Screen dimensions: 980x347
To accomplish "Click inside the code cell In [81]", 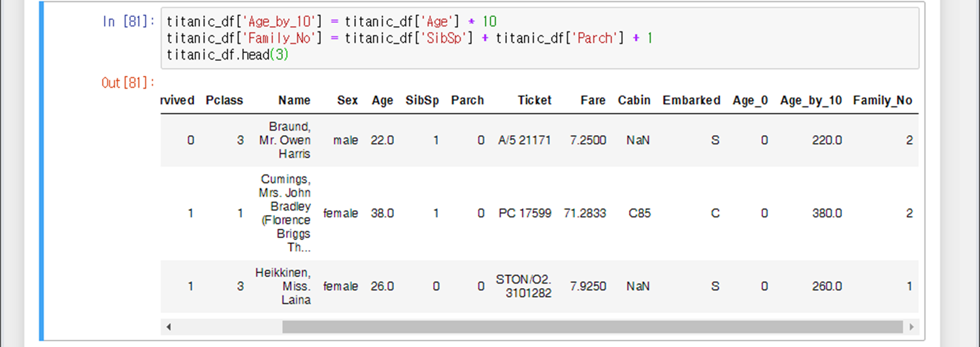I will (x=540, y=39).
